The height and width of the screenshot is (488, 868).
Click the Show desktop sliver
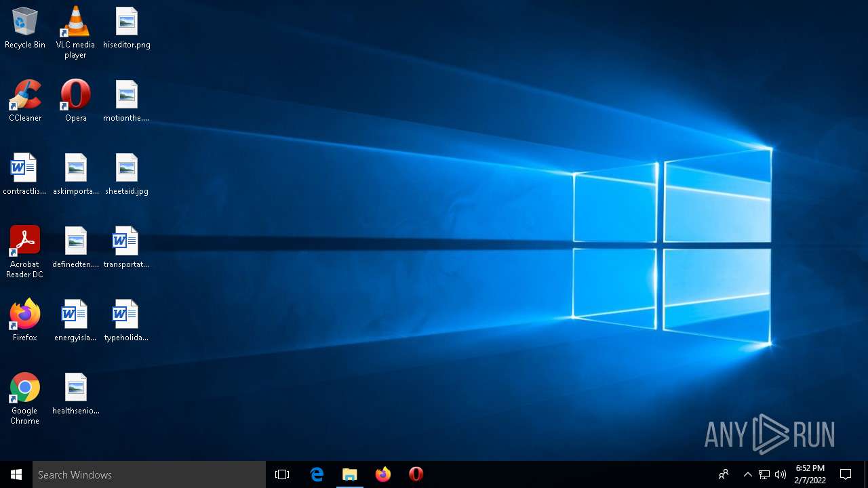[x=866, y=474]
